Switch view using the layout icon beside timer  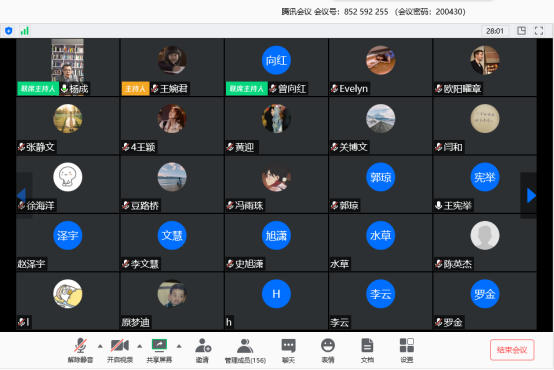(521, 31)
